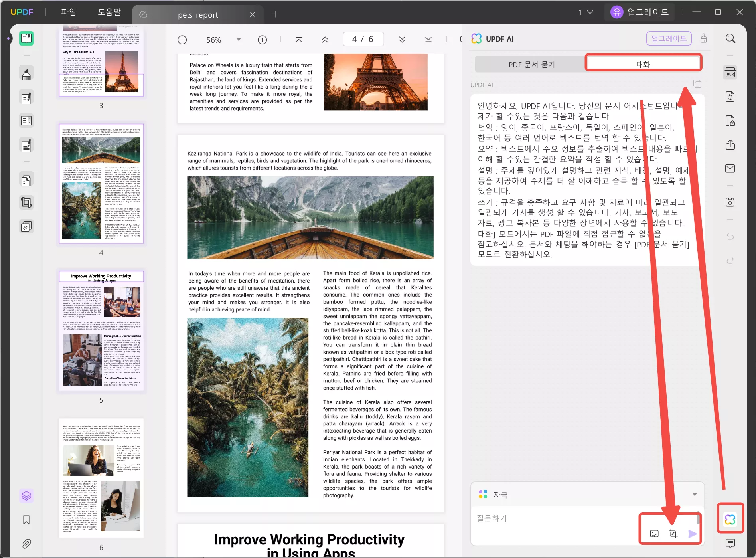The width and height of the screenshot is (756, 558).
Task: Expand the 자극 prompt dropdown
Action: point(694,494)
